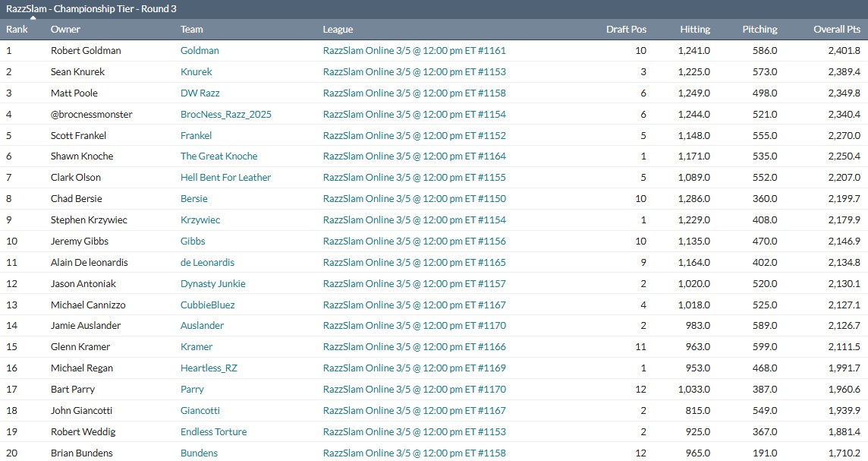
Task: Open league #1167 link in CubbieBluez row
Action: 414,305
